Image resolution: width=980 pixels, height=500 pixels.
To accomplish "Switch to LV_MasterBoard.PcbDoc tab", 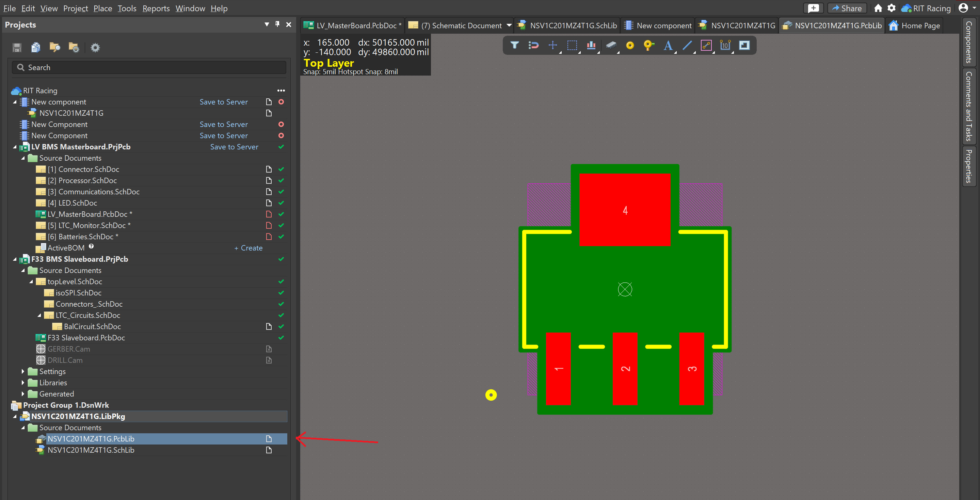I will [x=352, y=26].
